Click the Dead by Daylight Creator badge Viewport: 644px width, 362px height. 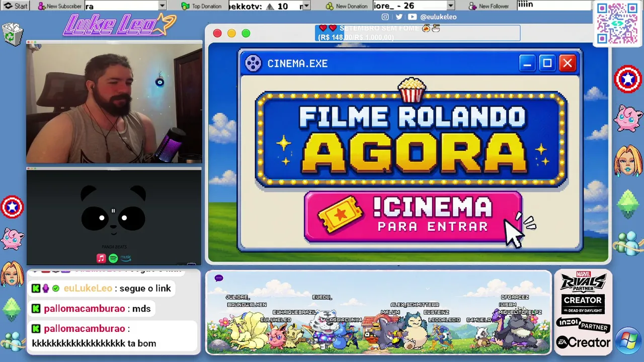point(583,304)
